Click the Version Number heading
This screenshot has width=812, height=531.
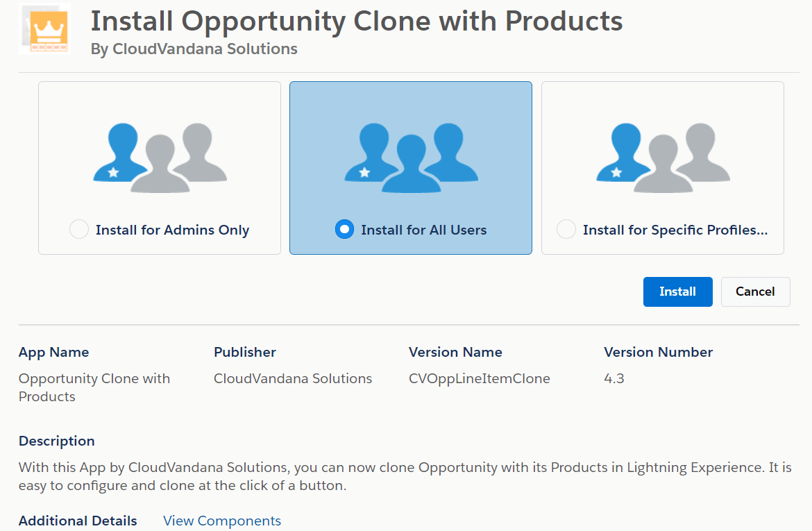(x=659, y=353)
